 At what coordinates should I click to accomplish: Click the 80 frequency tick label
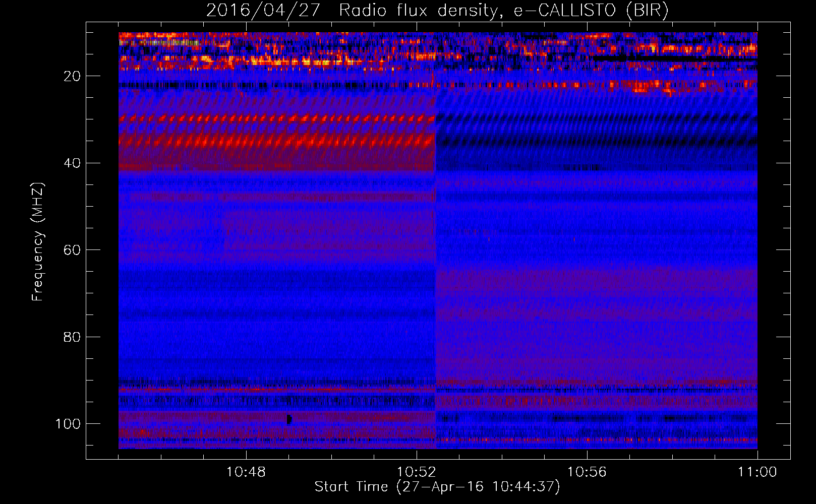[72, 337]
